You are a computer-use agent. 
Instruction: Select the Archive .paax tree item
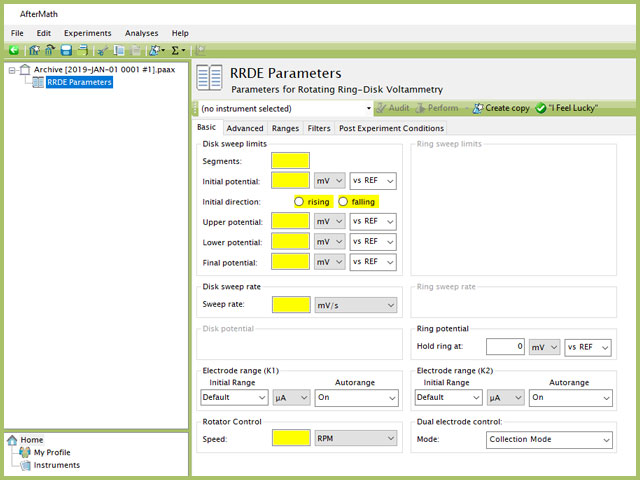point(104,69)
